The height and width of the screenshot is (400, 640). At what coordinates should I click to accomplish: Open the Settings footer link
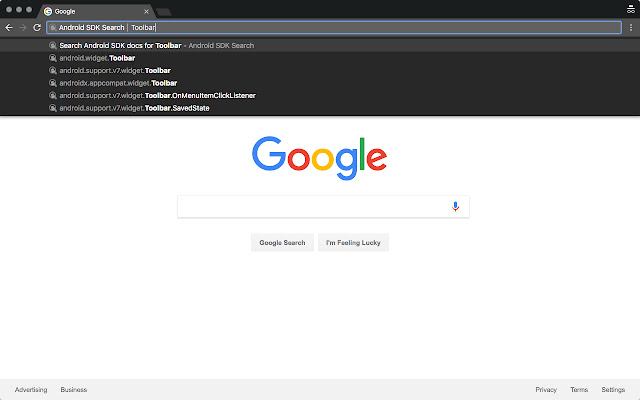point(613,390)
